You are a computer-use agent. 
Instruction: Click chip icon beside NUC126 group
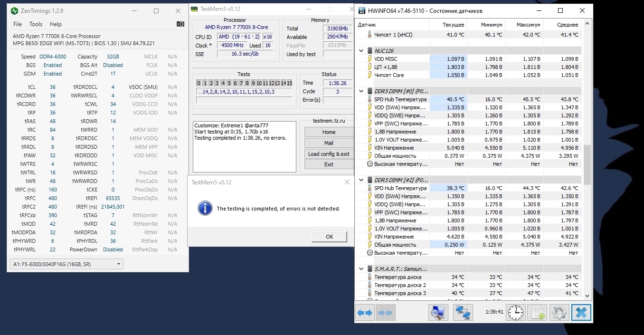[370, 50]
